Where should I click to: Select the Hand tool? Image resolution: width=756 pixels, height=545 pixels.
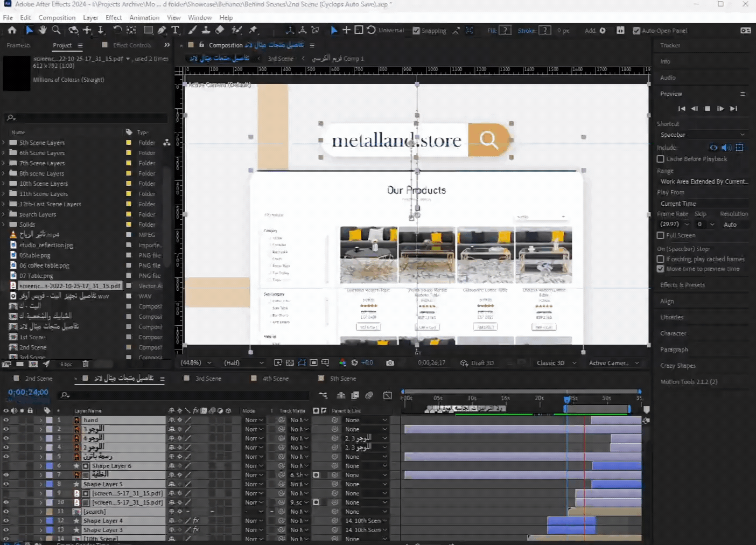(43, 30)
